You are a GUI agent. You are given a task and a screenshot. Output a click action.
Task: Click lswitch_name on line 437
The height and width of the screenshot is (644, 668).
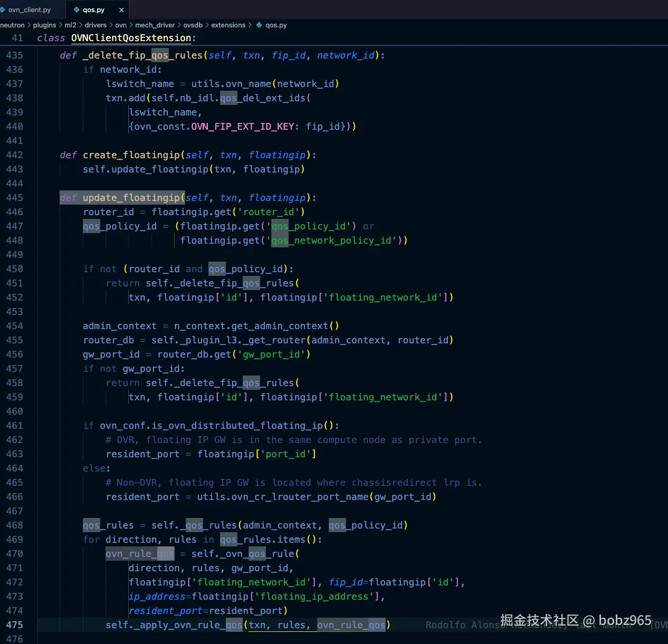tap(140, 84)
